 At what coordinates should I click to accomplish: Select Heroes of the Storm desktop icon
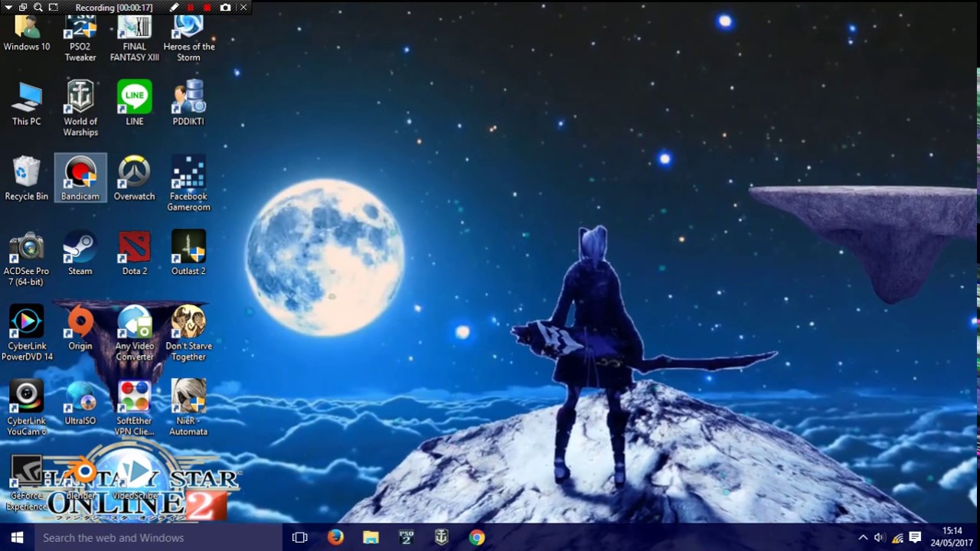point(188,38)
